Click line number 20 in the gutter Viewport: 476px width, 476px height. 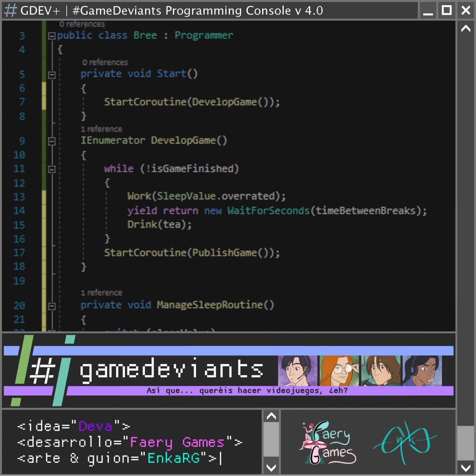(19, 306)
